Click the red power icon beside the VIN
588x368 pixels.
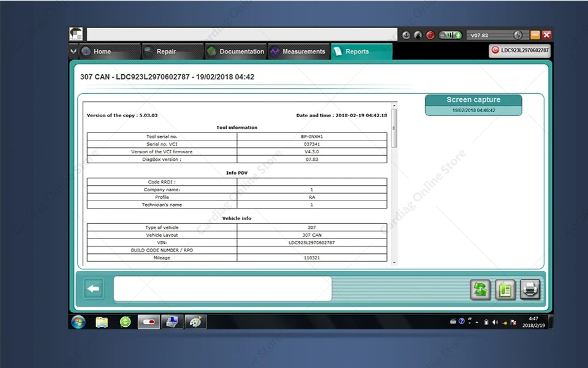coord(495,50)
